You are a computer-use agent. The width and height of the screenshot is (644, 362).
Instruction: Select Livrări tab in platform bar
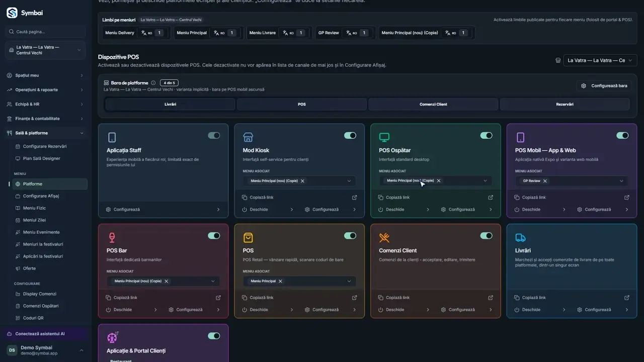(170, 104)
